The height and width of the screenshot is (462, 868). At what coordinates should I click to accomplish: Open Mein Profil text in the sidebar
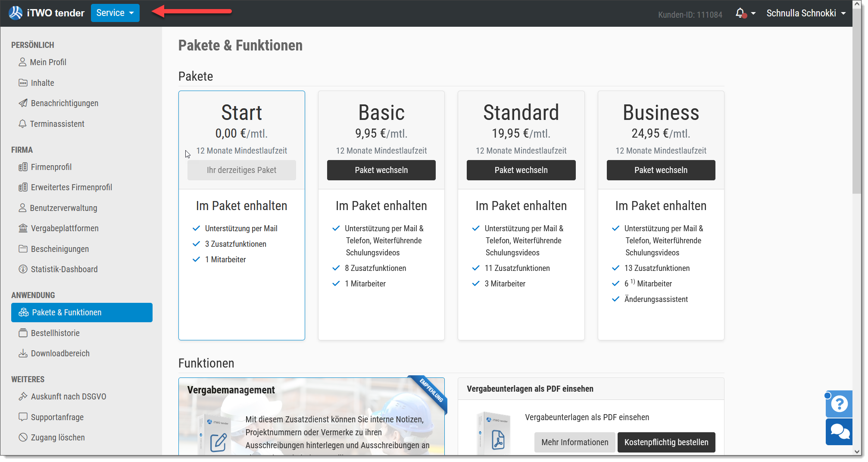coord(48,62)
